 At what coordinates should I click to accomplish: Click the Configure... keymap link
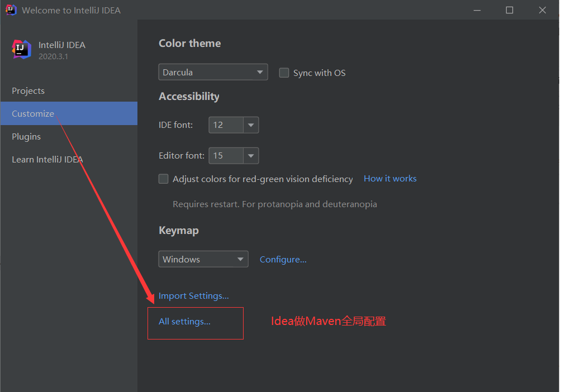pyautogui.click(x=283, y=260)
